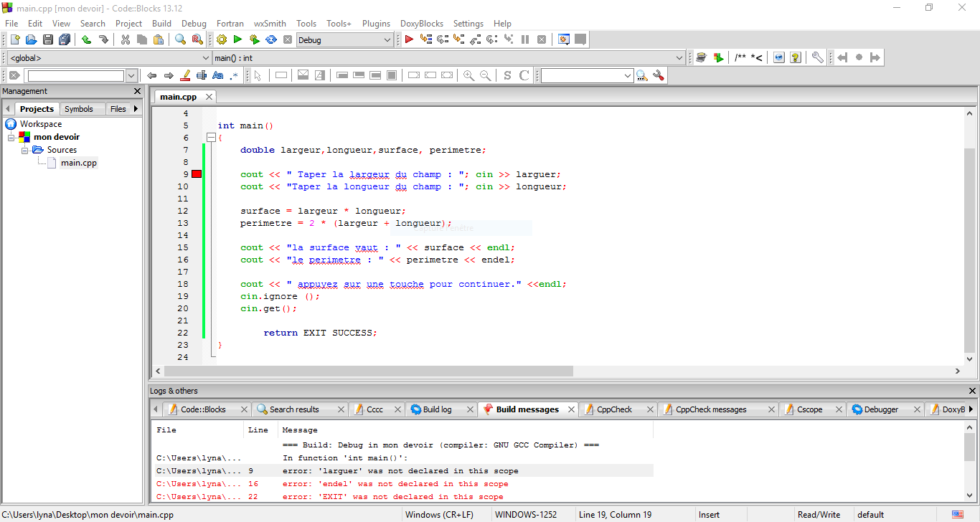Open the File menu
This screenshot has width=980, height=522.
coord(11,24)
